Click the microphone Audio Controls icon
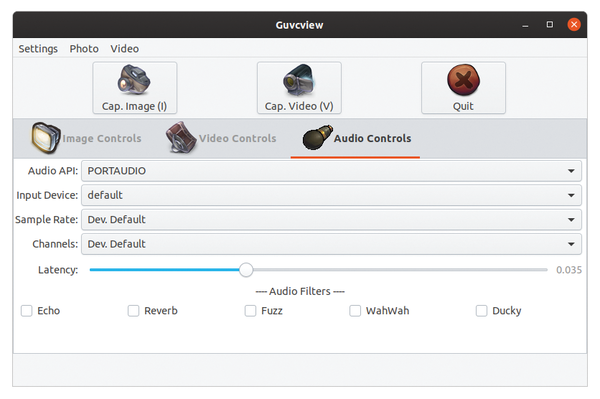 [x=317, y=137]
